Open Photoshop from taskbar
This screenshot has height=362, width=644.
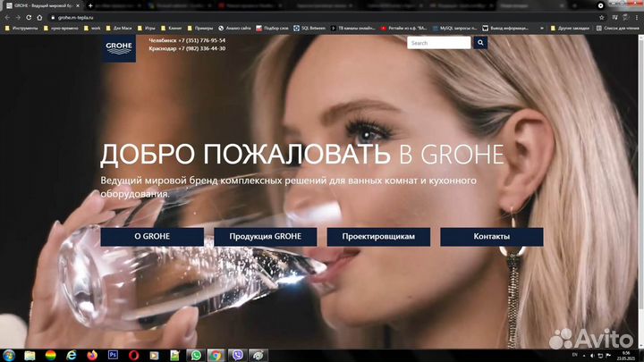[x=113, y=356]
